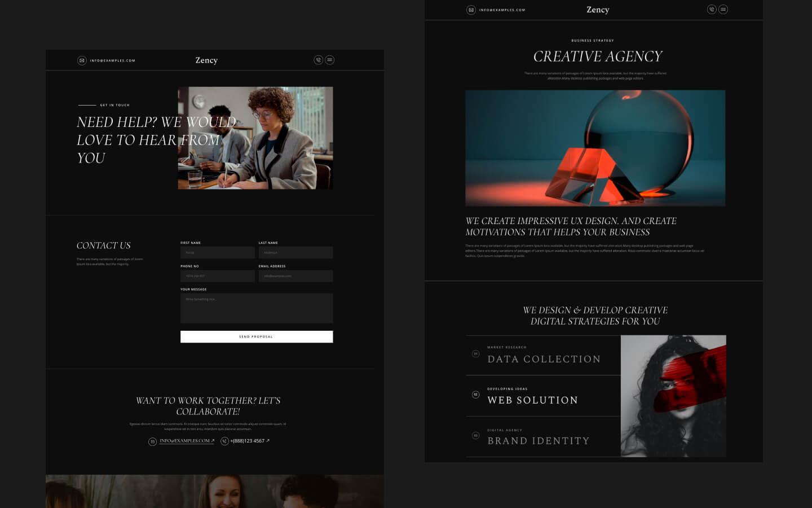The image size is (812, 508).
Task: Open the hamburger menu on the left page
Action: [x=330, y=60]
